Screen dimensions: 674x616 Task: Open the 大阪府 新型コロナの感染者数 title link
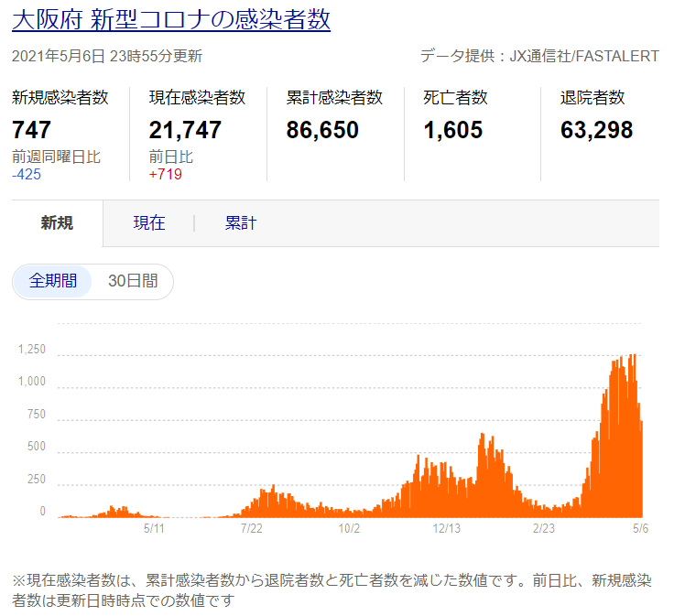tap(170, 19)
